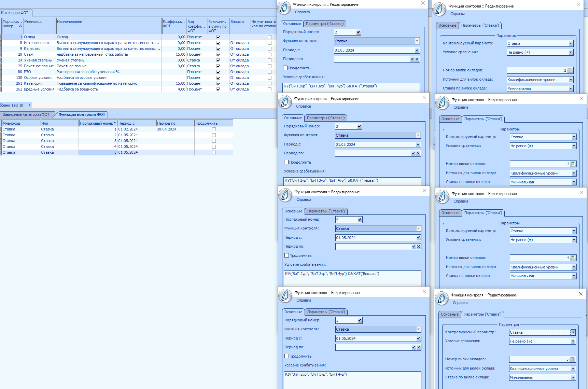The width and height of the screenshot is (588, 389).
Task: Select 'Расширенная зона обслуживания %' table row
Action: click(x=138, y=72)
